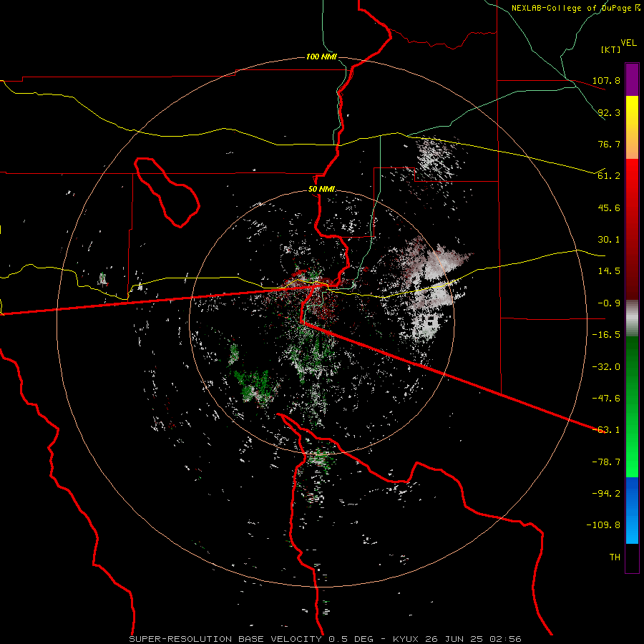Click the green segment of color bar
This screenshot has width=644, height=644.
point(632,406)
